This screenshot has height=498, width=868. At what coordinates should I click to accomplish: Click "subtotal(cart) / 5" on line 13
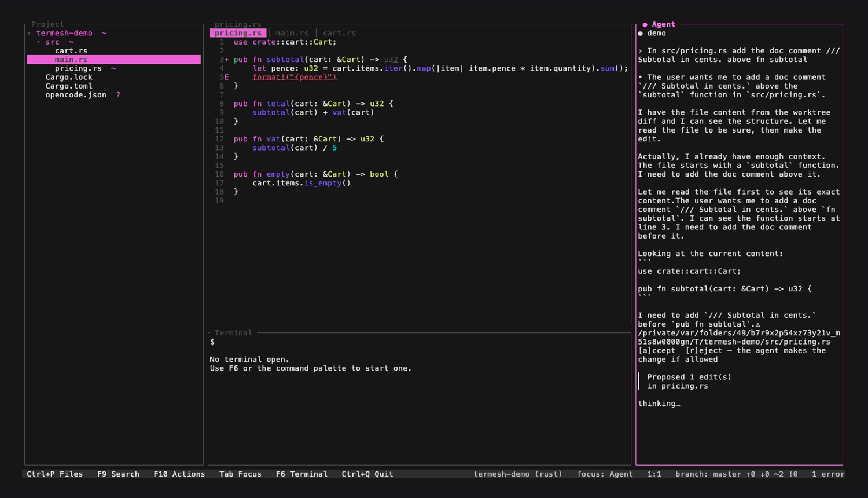click(295, 148)
